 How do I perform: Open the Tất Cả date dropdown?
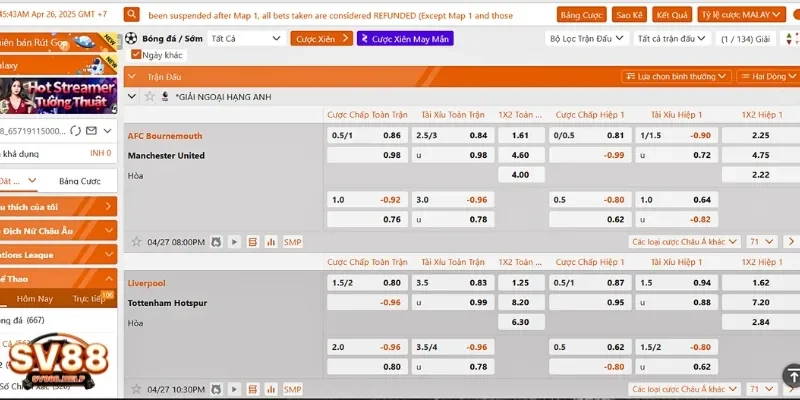tap(247, 38)
